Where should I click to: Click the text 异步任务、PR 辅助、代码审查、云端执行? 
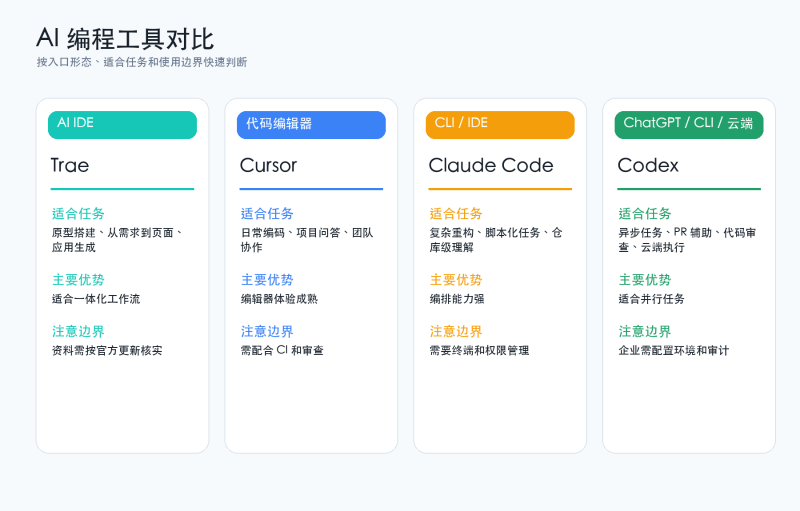[x=687, y=240]
